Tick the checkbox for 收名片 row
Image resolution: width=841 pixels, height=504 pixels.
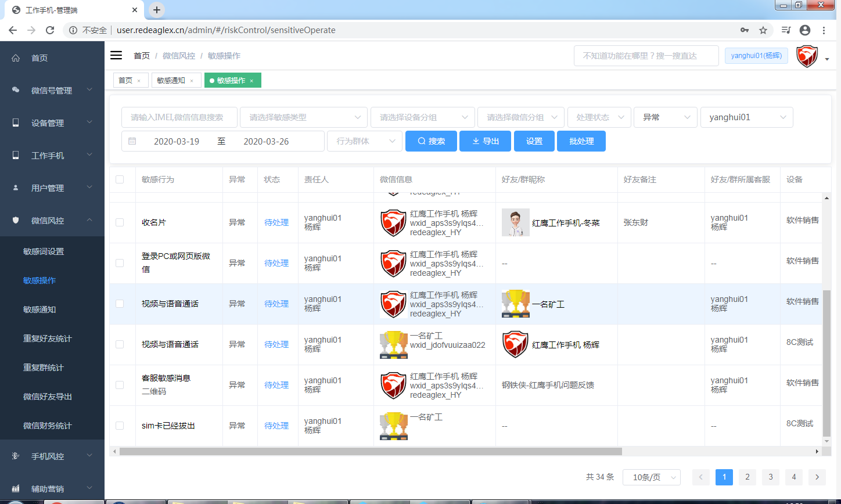[x=120, y=222]
